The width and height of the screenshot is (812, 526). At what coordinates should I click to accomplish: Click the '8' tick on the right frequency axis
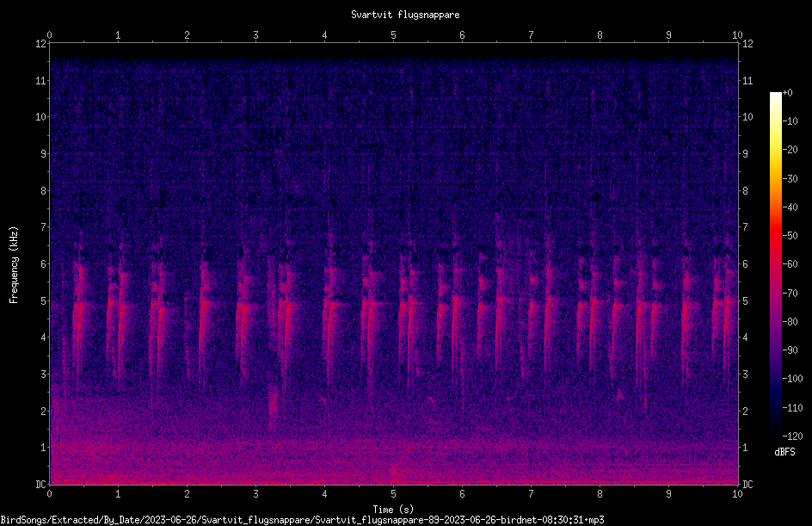pos(745,191)
